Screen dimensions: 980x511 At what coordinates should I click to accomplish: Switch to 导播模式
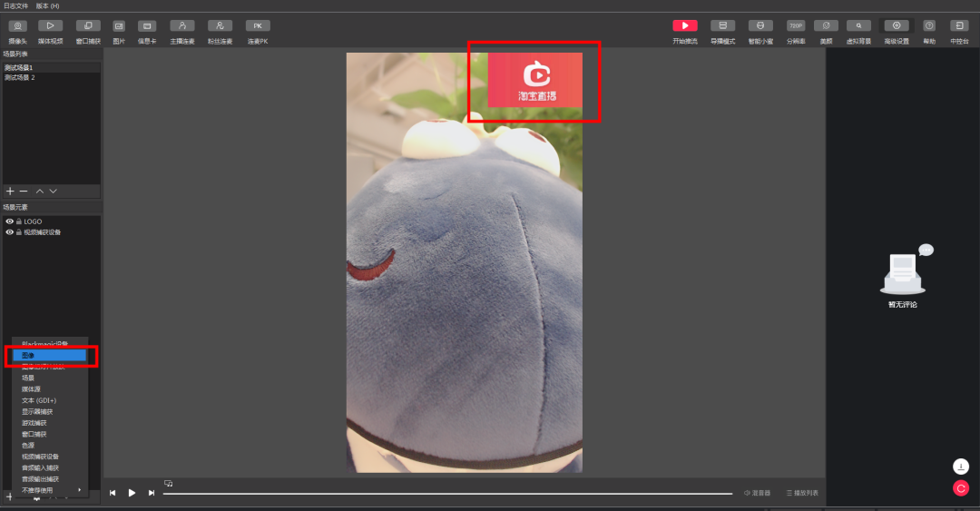(x=722, y=31)
